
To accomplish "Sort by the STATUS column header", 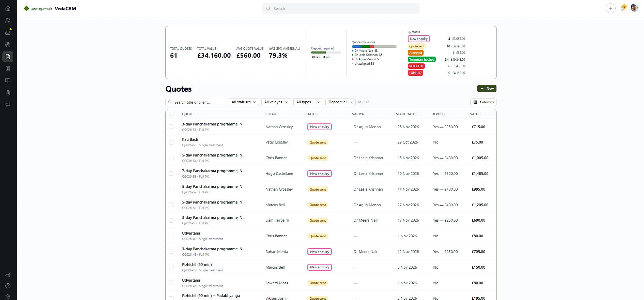I will (x=311, y=114).
